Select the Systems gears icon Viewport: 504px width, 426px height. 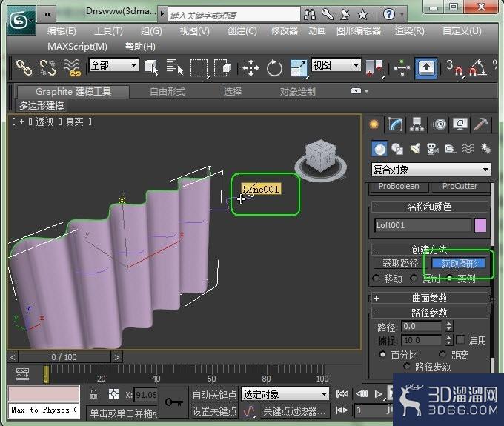(x=485, y=149)
